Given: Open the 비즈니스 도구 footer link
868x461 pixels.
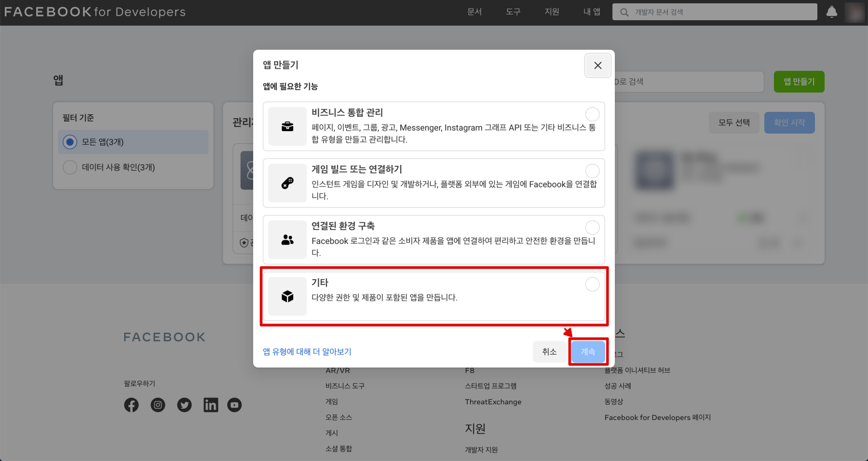Looking at the screenshot, I should [x=345, y=386].
